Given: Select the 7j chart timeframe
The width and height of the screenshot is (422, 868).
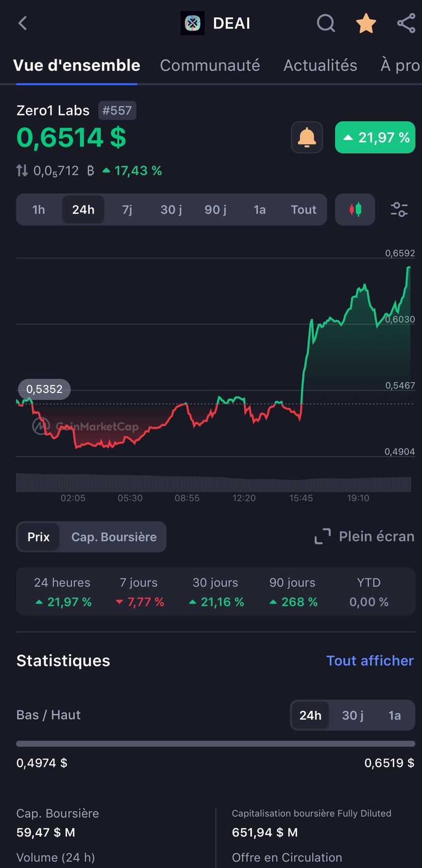Looking at the screenshot, I should (127, 210).
